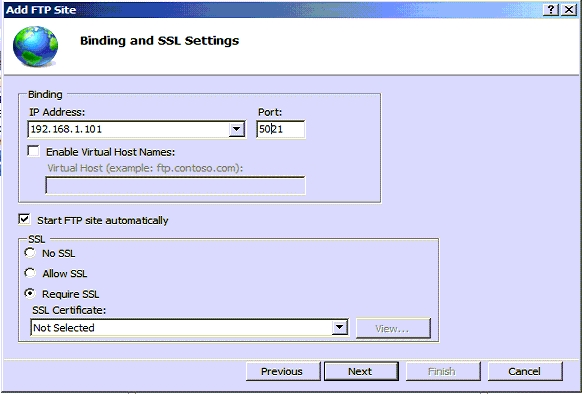Viewport: 582px width, 394px height.
Task: Click the IP Address: label
Action: (x=57, y=112)
